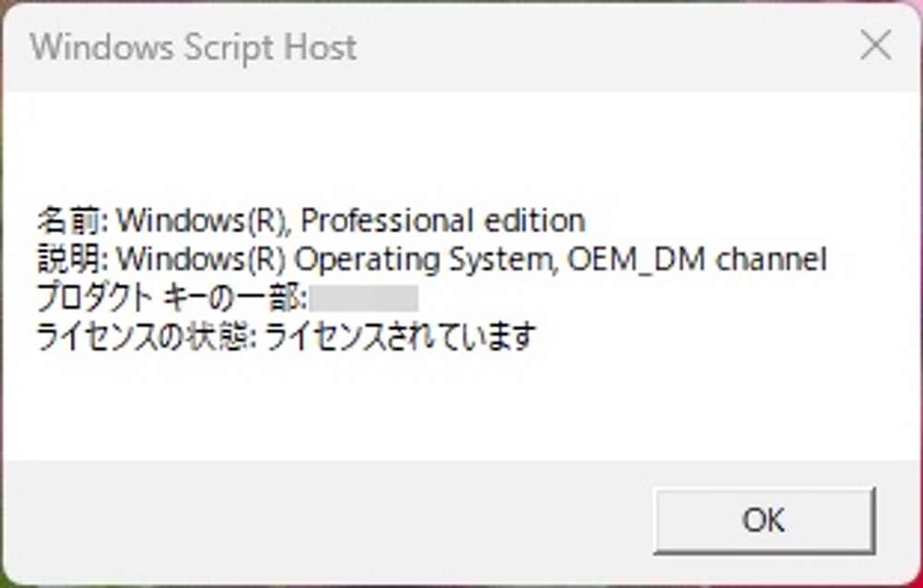
Task: Close the Windows Script Host dialog
Action: click(x=875, y=46)
